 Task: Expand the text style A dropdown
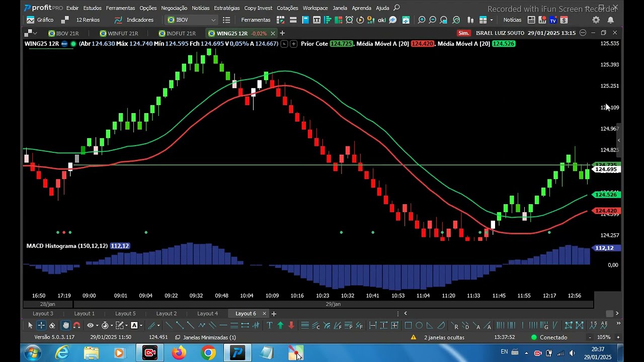pyautogui.click(x=141, y=325)
